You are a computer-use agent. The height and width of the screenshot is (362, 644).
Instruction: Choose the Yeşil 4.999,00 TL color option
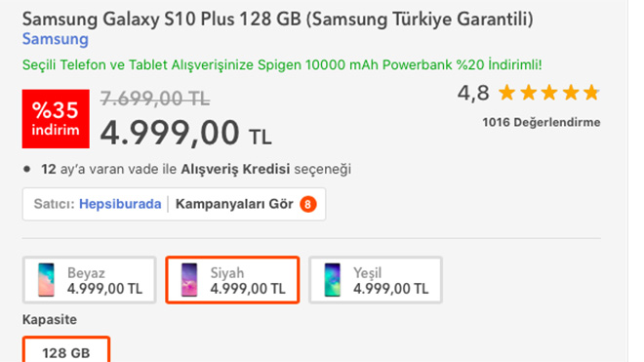376,280
